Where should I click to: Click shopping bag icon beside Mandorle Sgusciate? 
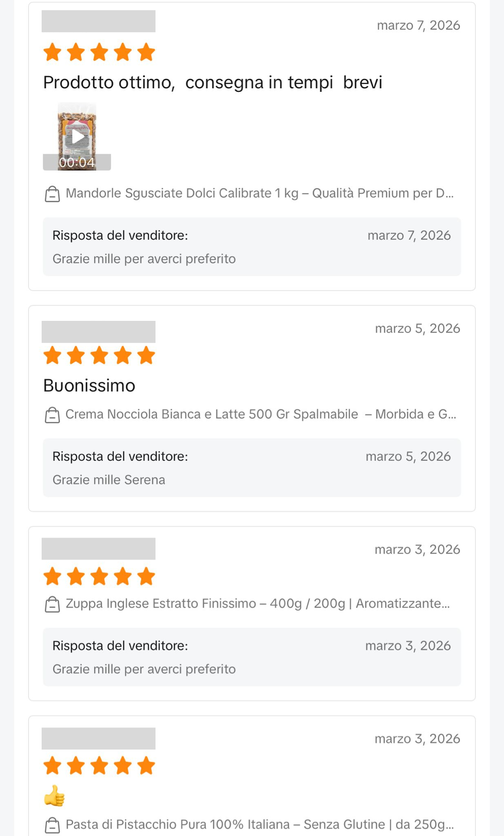(52, 194)
